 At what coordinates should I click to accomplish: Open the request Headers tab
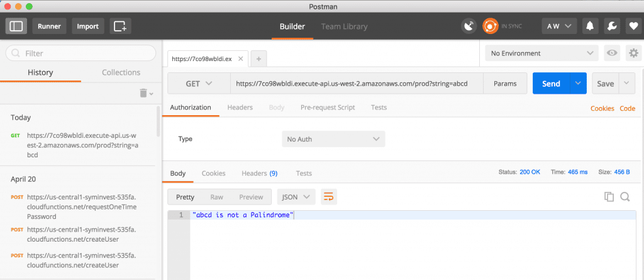[240, 108]
